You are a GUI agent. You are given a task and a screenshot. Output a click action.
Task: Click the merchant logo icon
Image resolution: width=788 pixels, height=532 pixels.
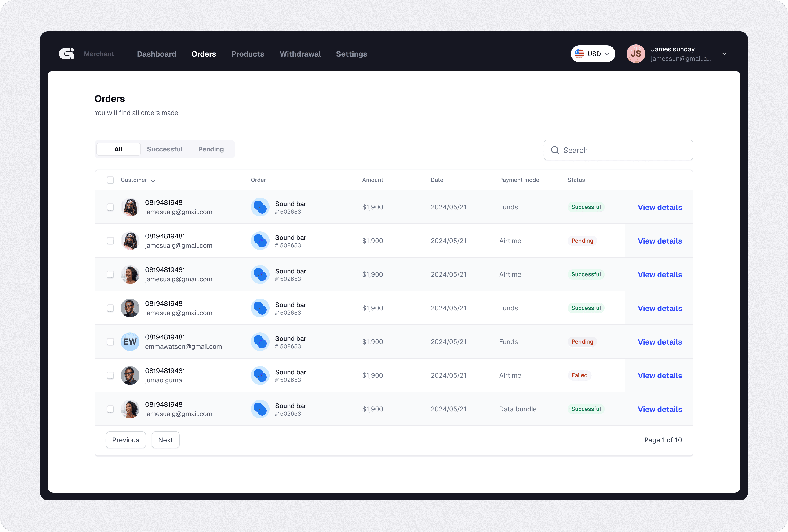[66, 54]
